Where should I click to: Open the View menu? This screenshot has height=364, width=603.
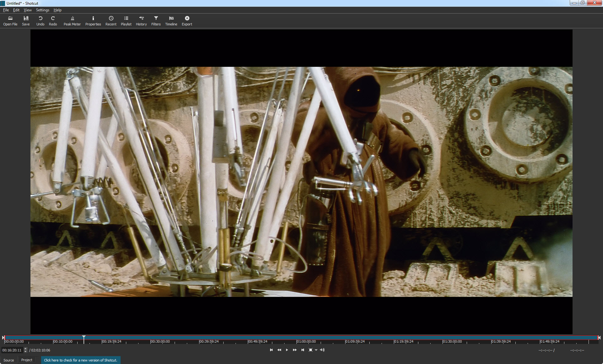point(28,10)
